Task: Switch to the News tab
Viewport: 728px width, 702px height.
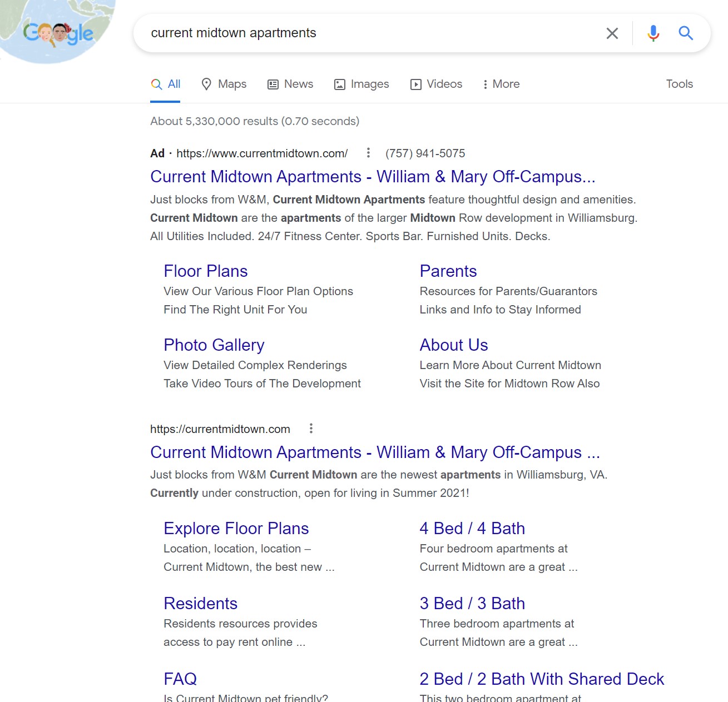Action: click(290, 84)
